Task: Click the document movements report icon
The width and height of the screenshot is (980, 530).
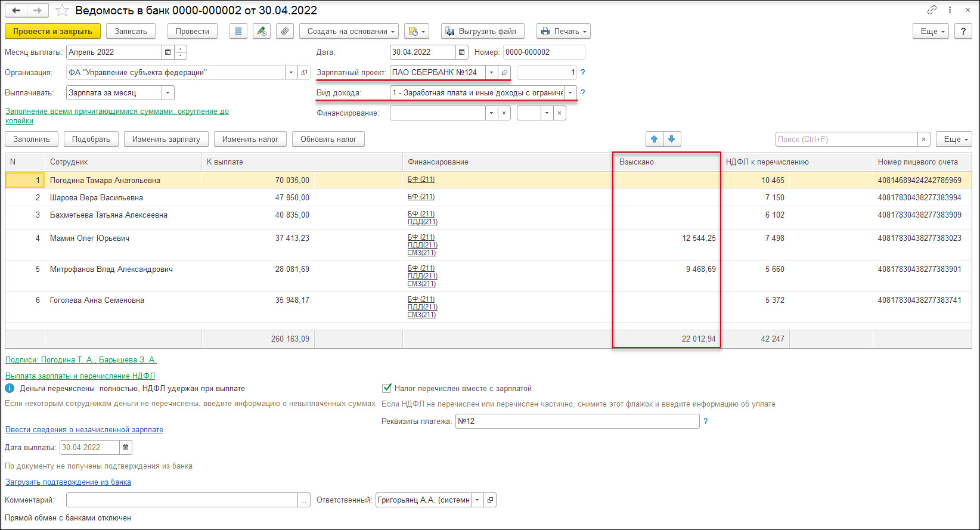Action: click(x=238, y=32)
